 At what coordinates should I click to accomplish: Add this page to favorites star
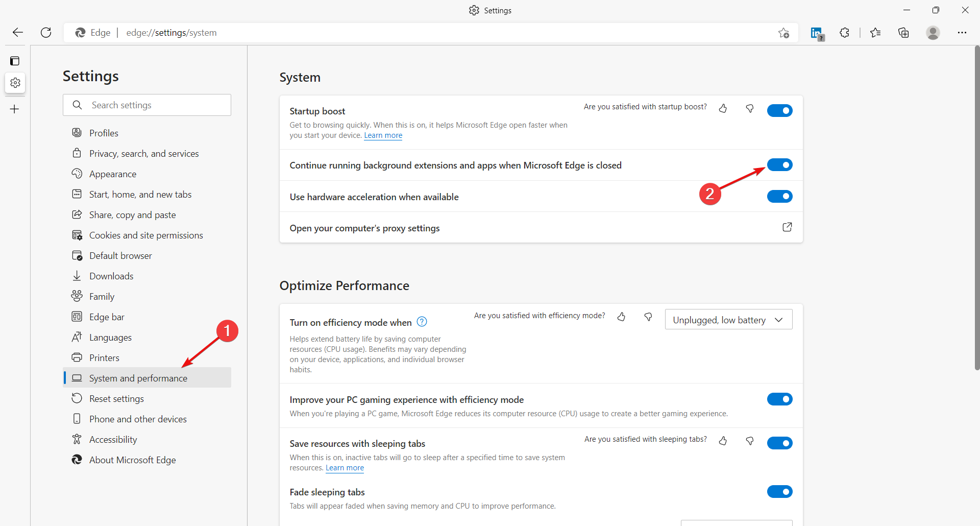pyautogui.click(x=784, y=33)
